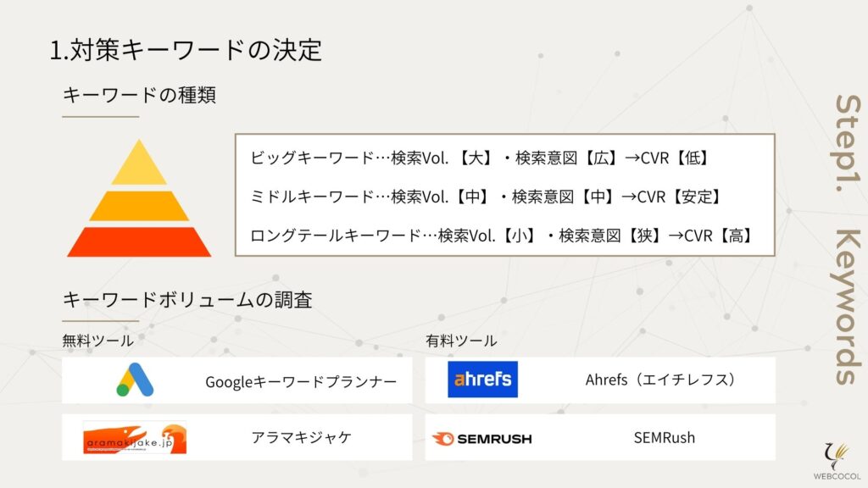The height and width of the screenshot is (488, 868).
Task: Click the WEBCOCOL bird logo
Action: click(x=837, y=460)
